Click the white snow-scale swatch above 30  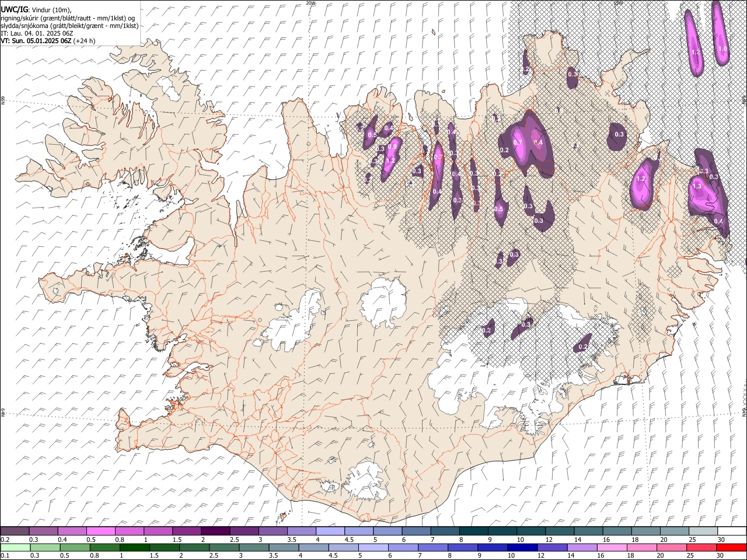click(731, 531)
